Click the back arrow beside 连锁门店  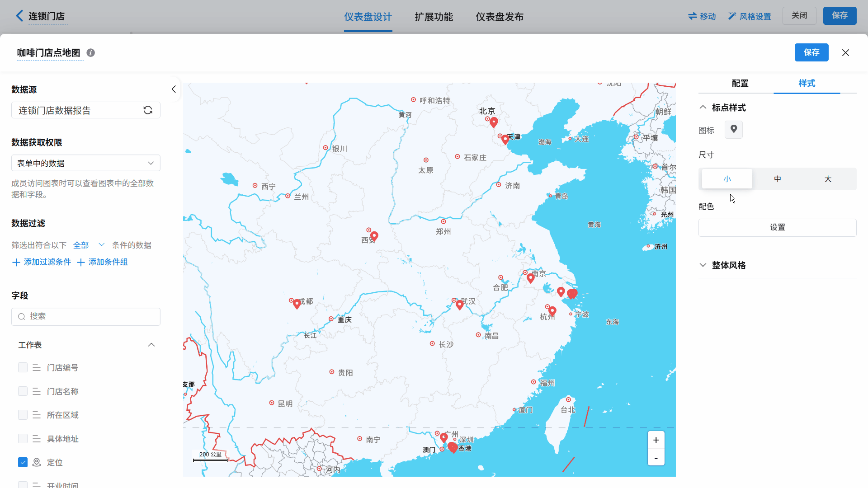(19, 16)
